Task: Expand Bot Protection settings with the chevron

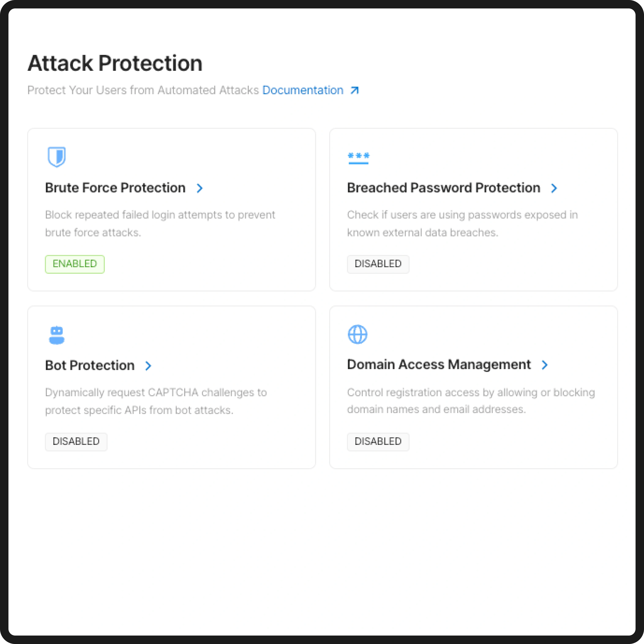Action: 148,366
